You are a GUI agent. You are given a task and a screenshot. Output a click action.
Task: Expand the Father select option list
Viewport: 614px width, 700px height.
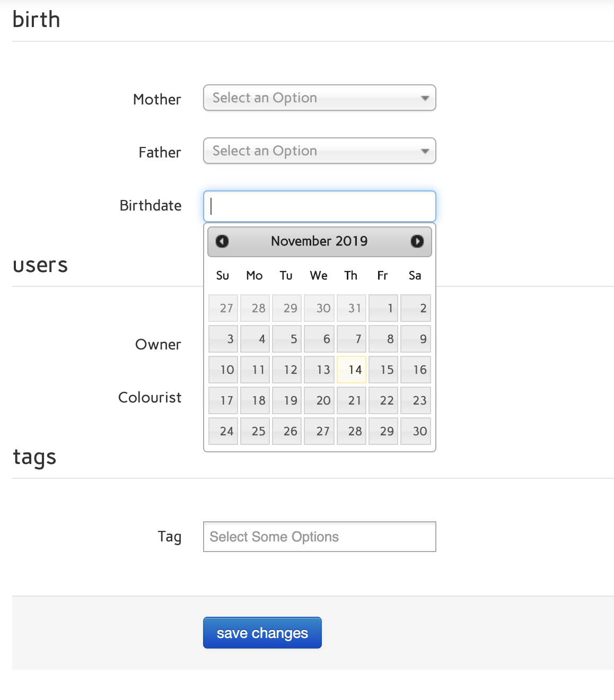pyautogui.click(x=319, y=151)
